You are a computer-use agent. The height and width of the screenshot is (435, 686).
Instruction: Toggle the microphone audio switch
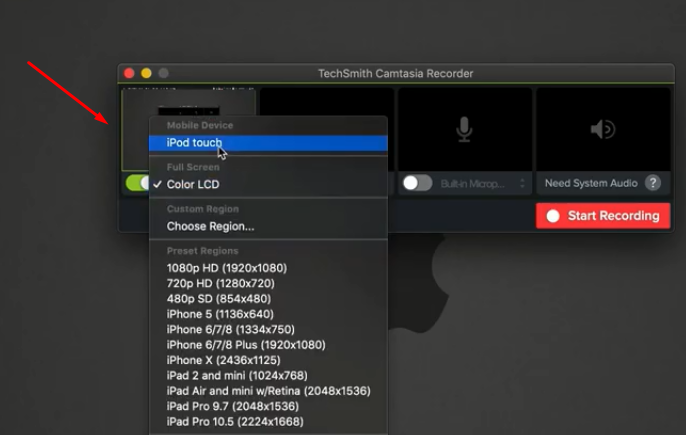tap(417, 183)
